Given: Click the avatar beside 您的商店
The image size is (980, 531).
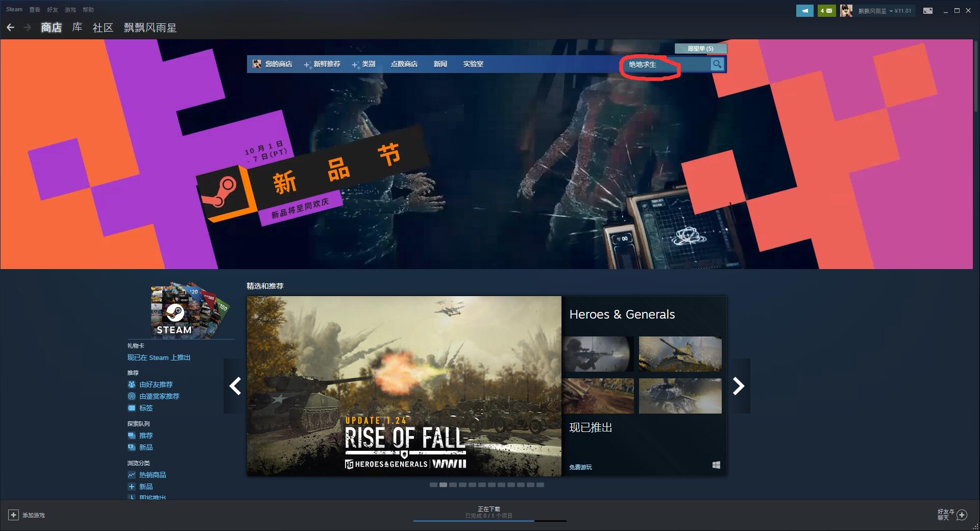Looking at the screenshot, I should pos(257,64).
